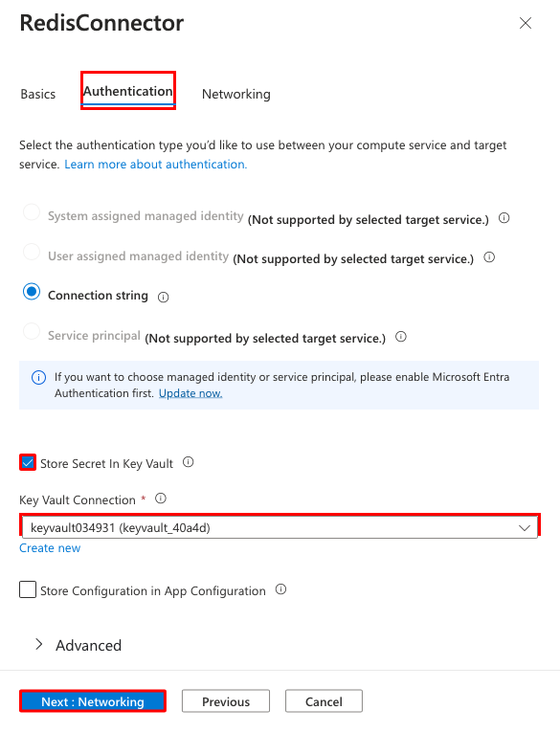The height and width of the screenshot is (732, 560).
Task: Click info icon beside Store Secret In Key Vault
Action: tap(188, 462)
